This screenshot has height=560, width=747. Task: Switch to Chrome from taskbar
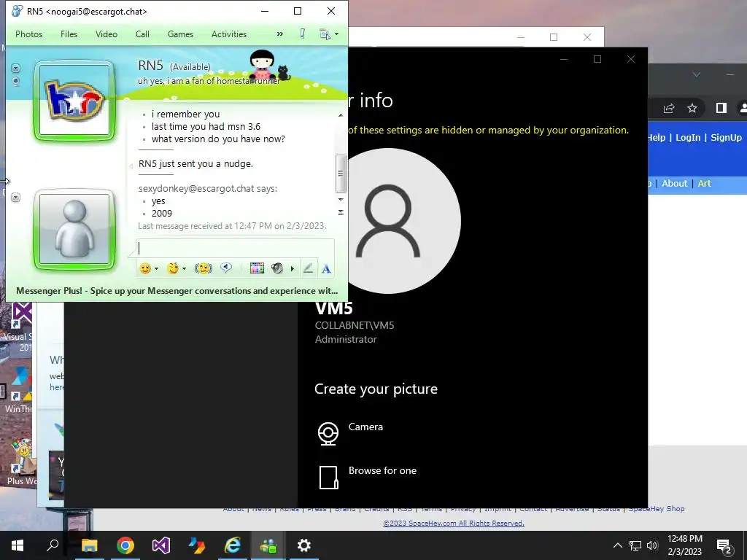(125, 545)
